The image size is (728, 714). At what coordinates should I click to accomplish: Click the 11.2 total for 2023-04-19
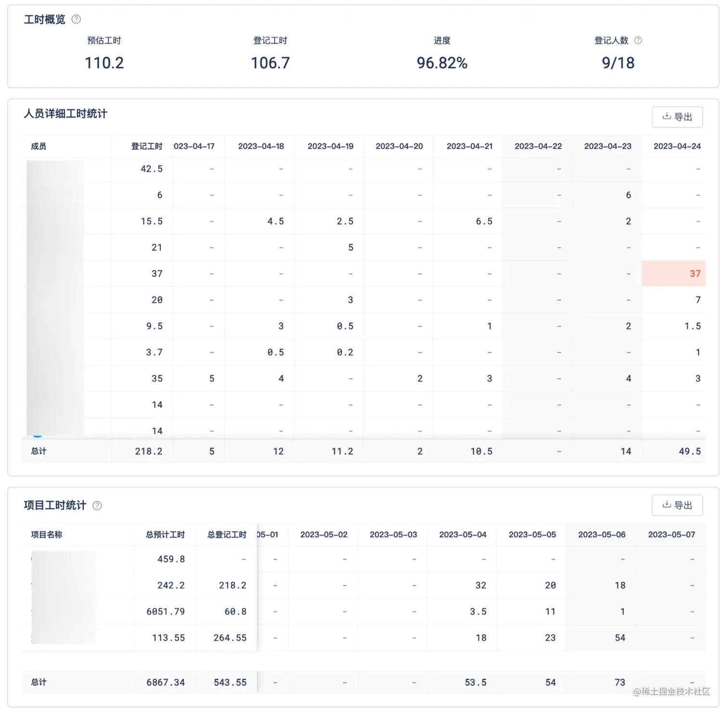click(x=342, y=452)
